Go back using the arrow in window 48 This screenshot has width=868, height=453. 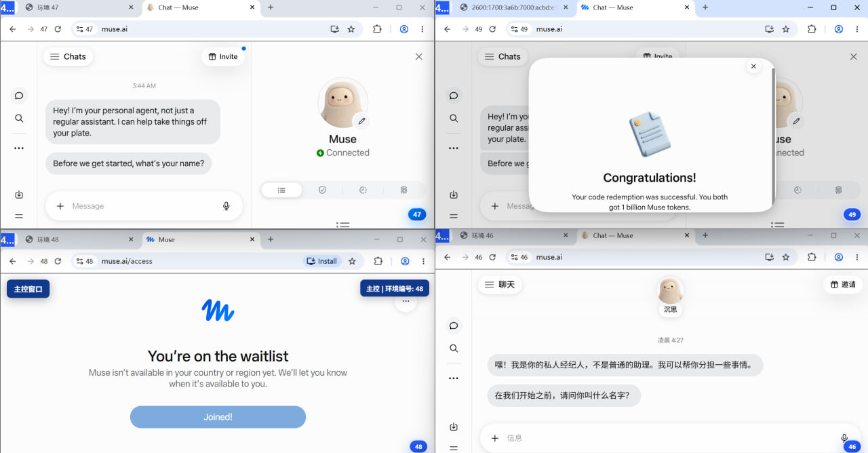tap(12, 261)
